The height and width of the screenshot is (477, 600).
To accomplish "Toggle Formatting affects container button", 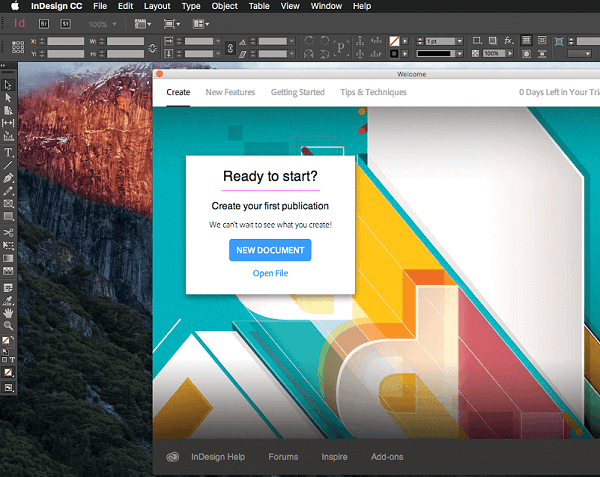I will (5, 360).
